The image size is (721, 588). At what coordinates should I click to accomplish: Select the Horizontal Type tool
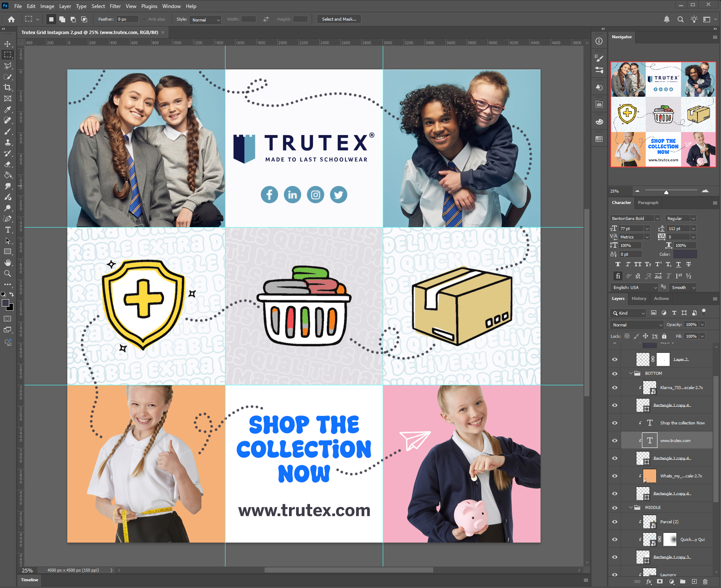tap(8, 230)
